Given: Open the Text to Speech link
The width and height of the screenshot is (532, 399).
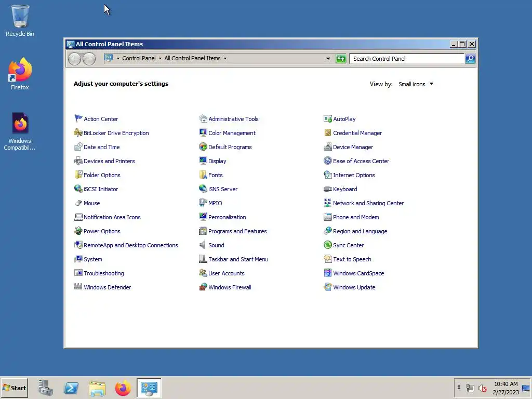Looking at the screenshot, I should pos(352,259).
